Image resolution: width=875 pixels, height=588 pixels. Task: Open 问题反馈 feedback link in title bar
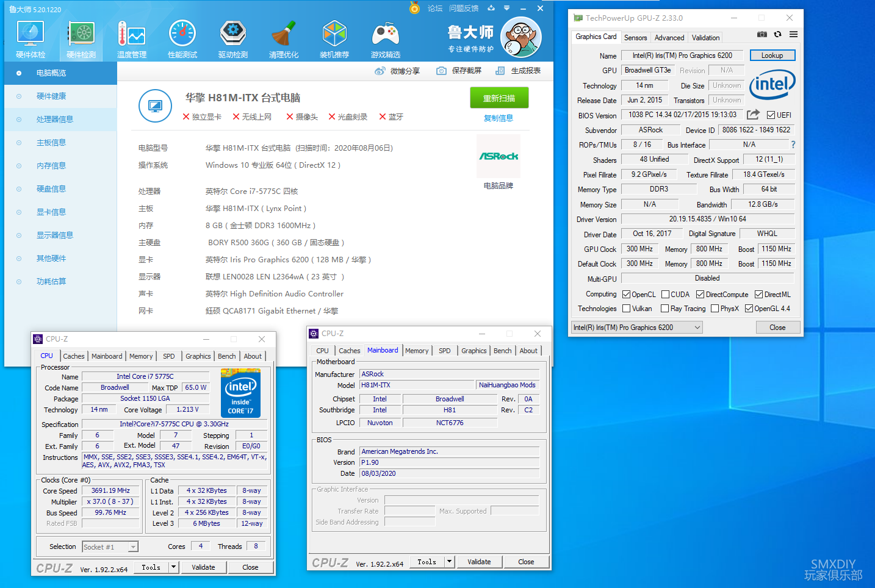[x=464, y=8]
